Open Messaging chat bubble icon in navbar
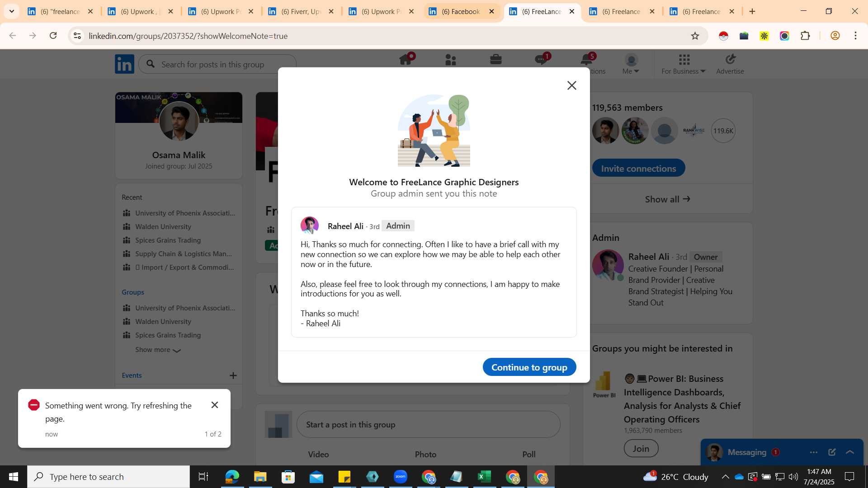Image resolution: width=868 pixels, height=488 pixels. pyautogui.click(x=541, y=60)
